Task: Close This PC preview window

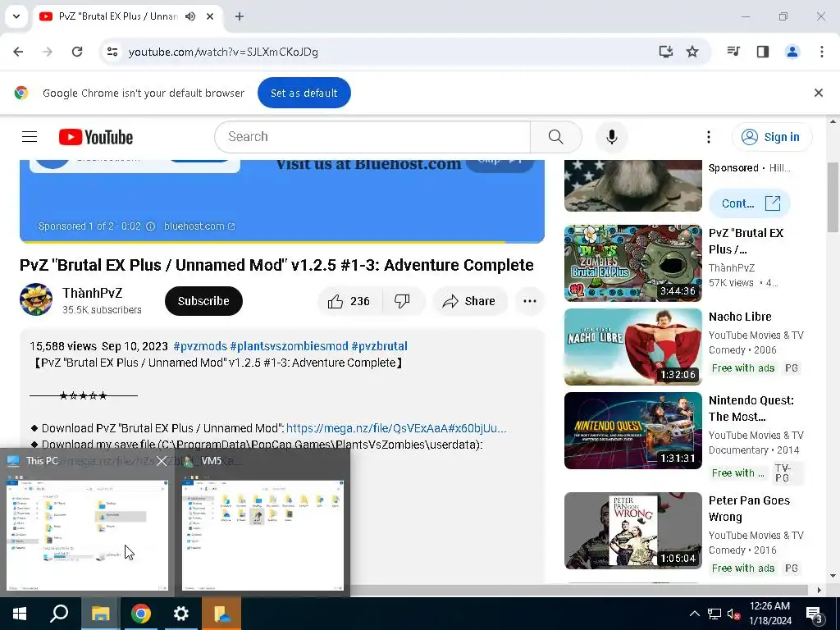Action: coord(162,461)
